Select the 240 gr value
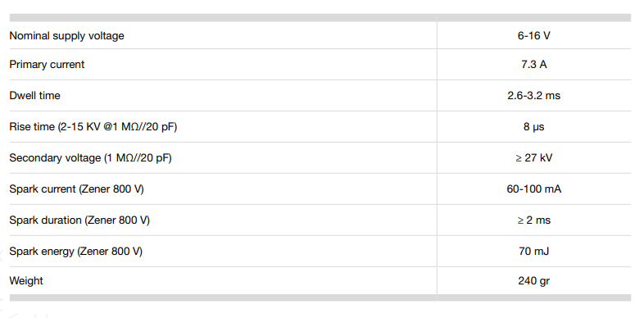644x318 pixels. 533,281
